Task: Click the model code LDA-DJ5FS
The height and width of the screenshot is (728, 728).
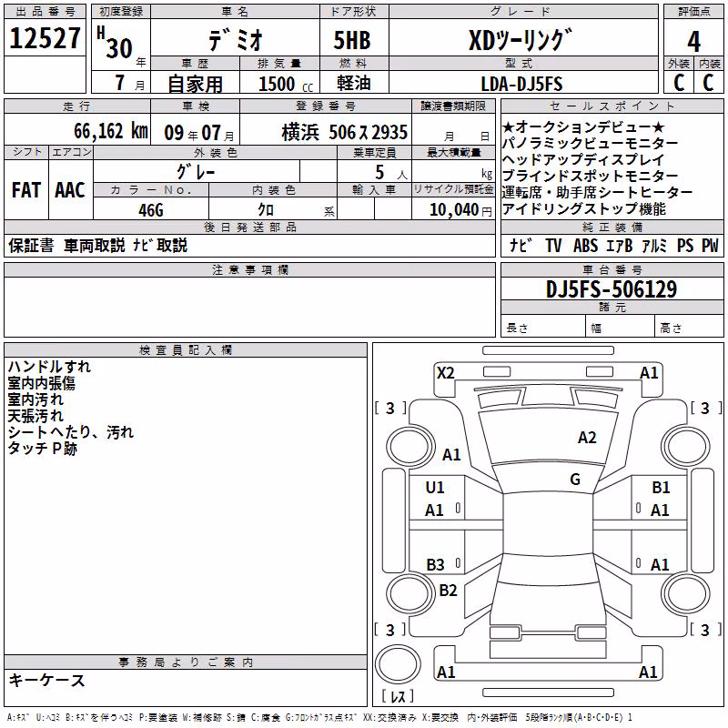Action: click(521, 84)
